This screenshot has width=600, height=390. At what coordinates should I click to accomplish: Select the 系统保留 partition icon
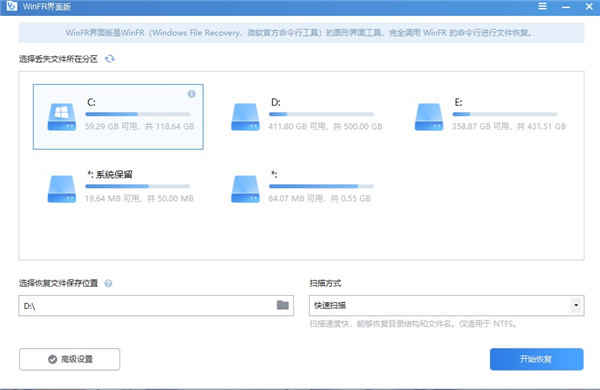click(x=62, y=189)
